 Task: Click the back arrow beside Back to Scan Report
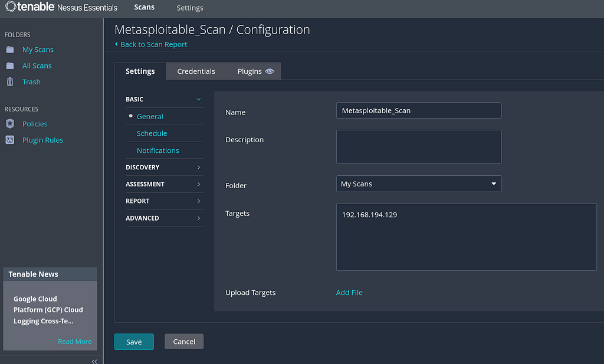[x=116, y=44]
